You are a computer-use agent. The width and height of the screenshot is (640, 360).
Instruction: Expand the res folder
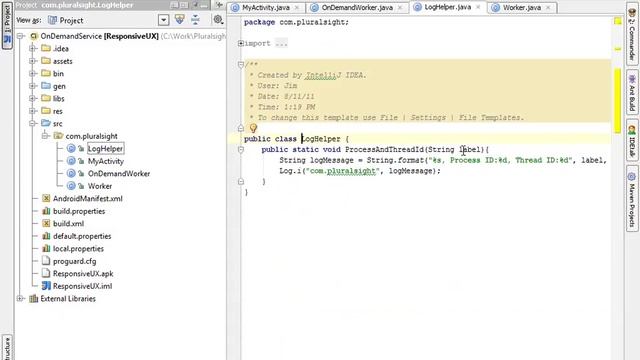click(x=33, y=111)
